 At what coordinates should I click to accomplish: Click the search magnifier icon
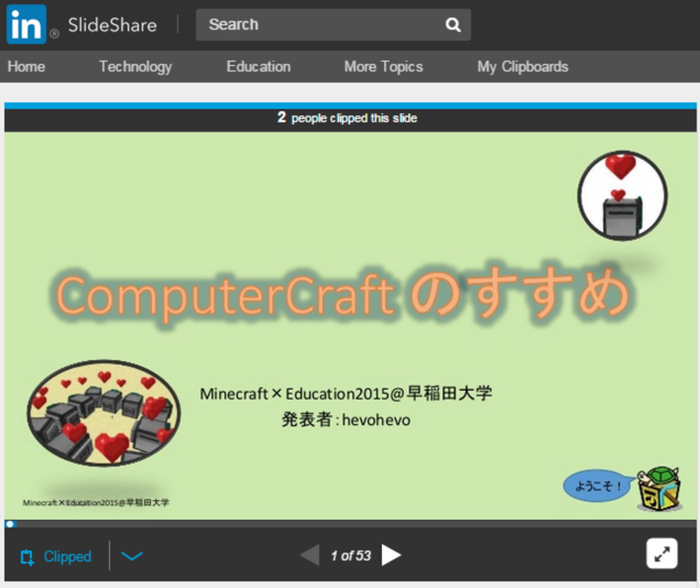[453, 25]
